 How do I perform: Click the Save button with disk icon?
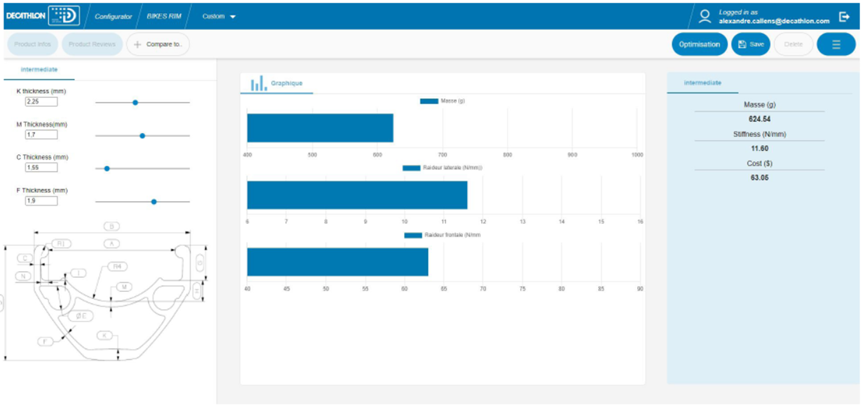click(x=750, y=44)
